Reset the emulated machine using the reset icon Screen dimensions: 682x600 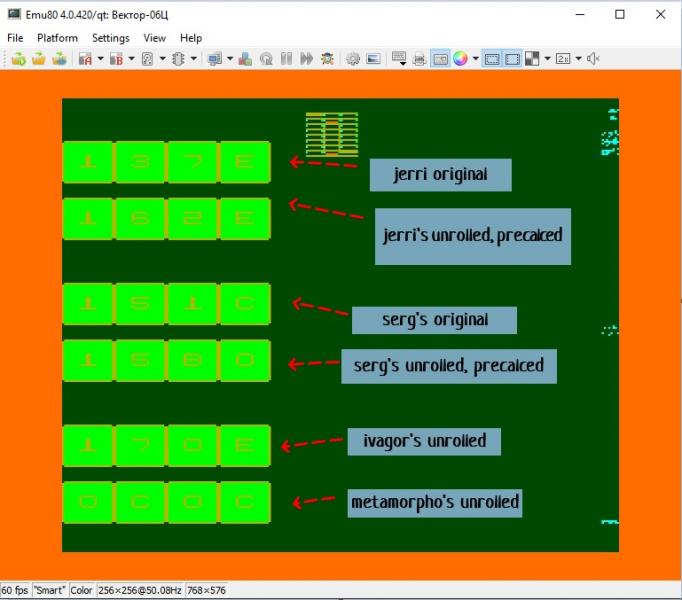[267, 59]
